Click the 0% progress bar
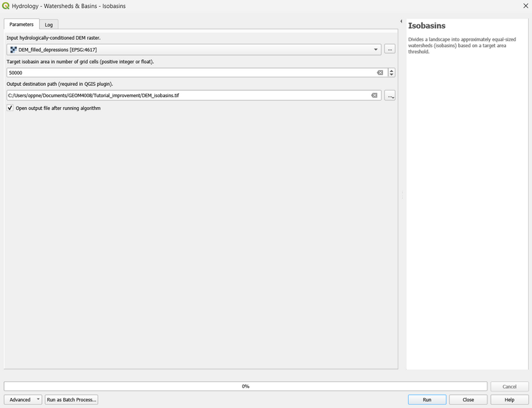This screenshot has height=408, width=532. click(245, 386)
